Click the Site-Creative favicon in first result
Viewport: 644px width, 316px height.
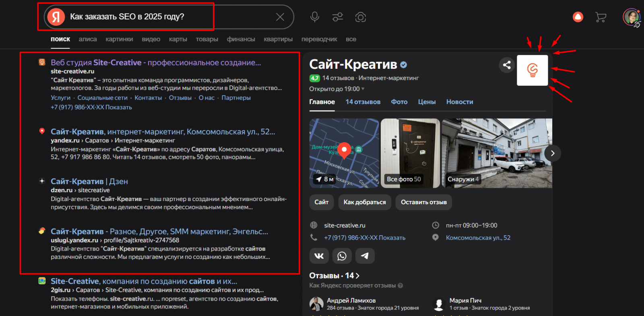tap(42, 62)
